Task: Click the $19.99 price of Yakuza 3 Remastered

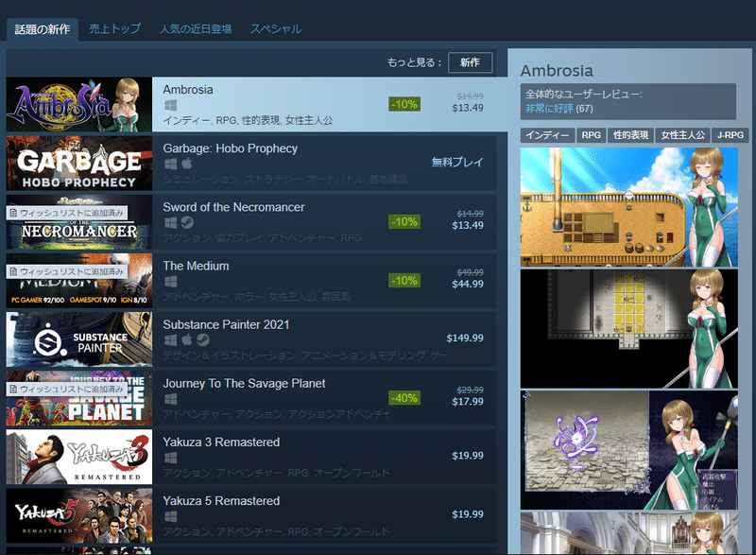Action: tap(468, 456)
